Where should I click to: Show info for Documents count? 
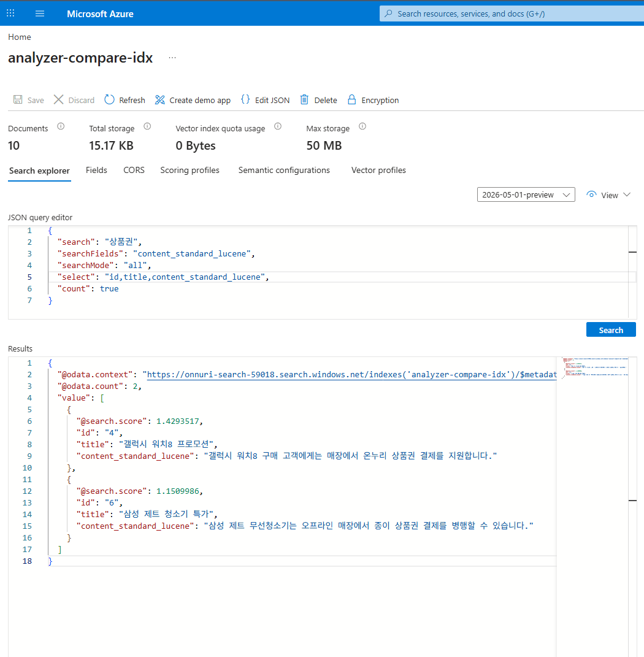tap(61, 126)
